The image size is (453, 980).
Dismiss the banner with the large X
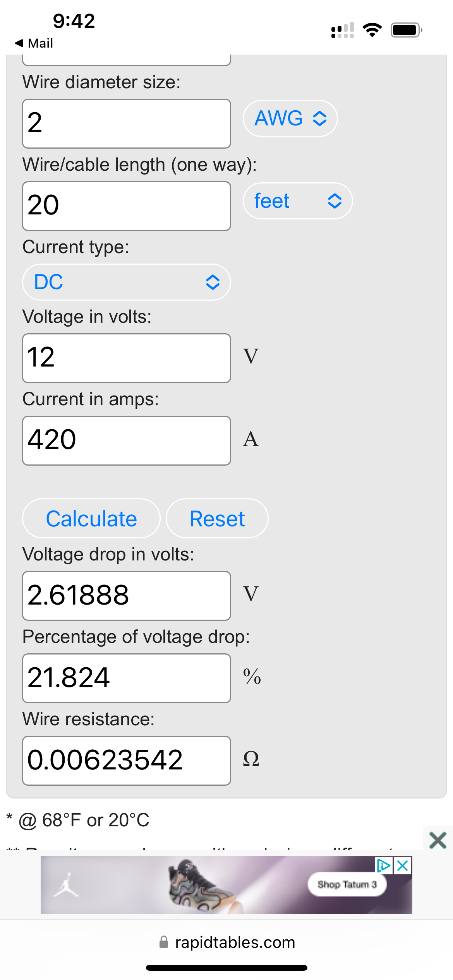pos(438,841)
